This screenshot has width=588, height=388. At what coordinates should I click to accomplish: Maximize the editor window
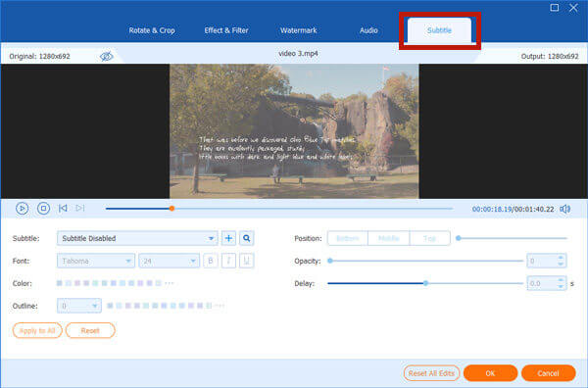click(555, 8)
